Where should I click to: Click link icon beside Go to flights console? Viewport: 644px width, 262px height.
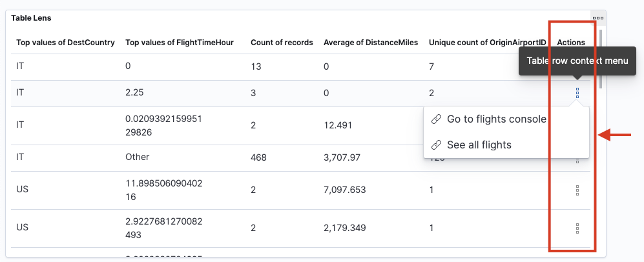point(436,119)
